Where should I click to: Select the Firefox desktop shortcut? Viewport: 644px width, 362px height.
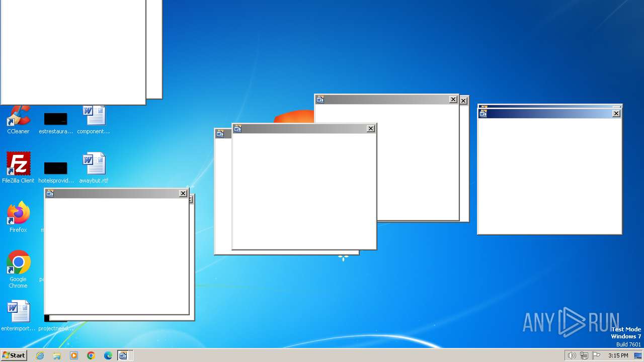click(18, 217)
